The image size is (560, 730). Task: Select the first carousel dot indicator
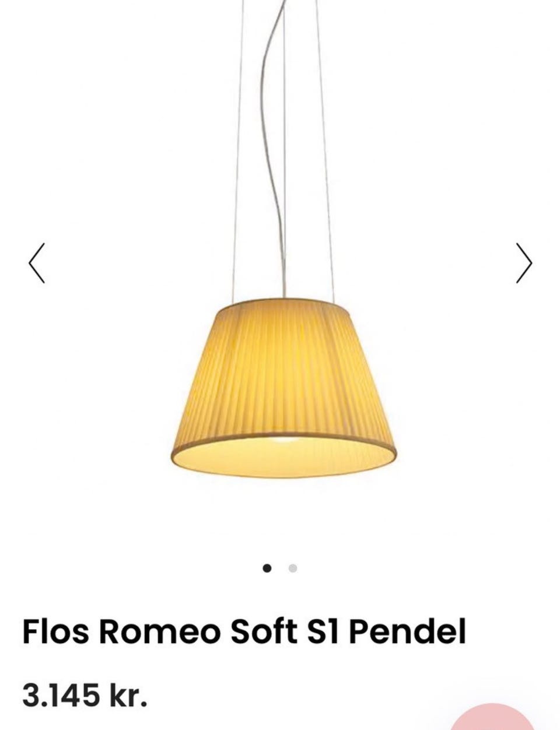click(267, 568)
